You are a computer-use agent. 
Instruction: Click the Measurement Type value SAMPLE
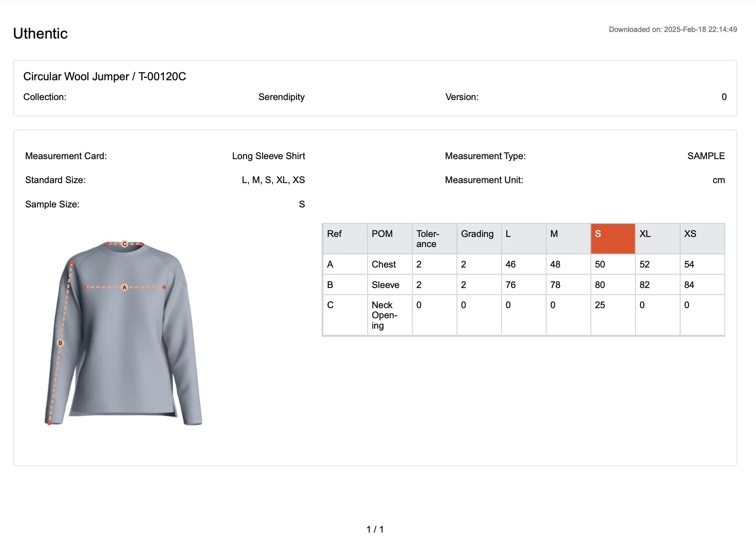[x=706, y=156]
